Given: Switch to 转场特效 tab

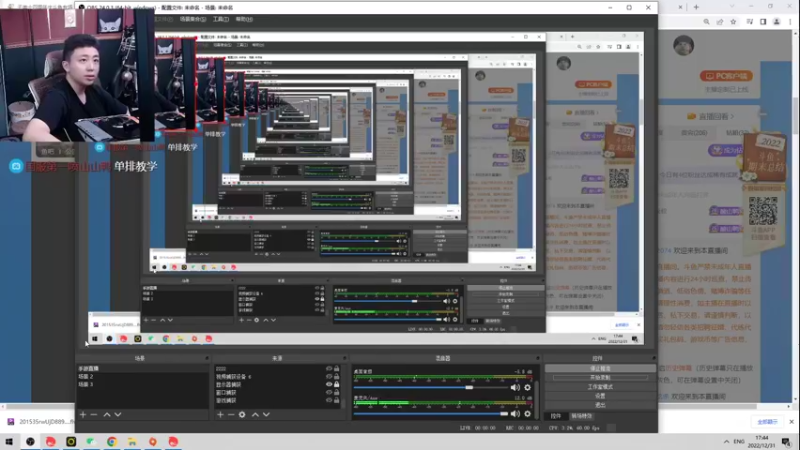Looking at the screenshot, I should (581, 416).
